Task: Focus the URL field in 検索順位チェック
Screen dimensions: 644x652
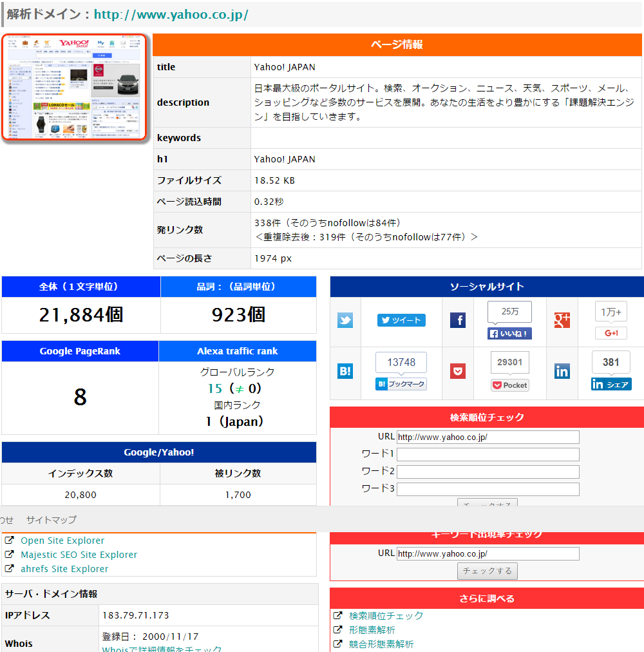Action: pos(488,437)
